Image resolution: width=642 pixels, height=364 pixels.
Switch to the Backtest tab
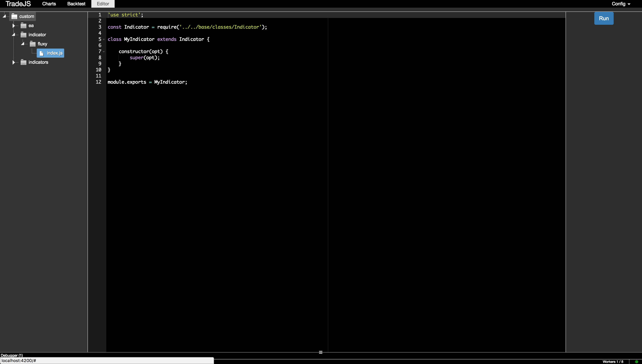76,4
